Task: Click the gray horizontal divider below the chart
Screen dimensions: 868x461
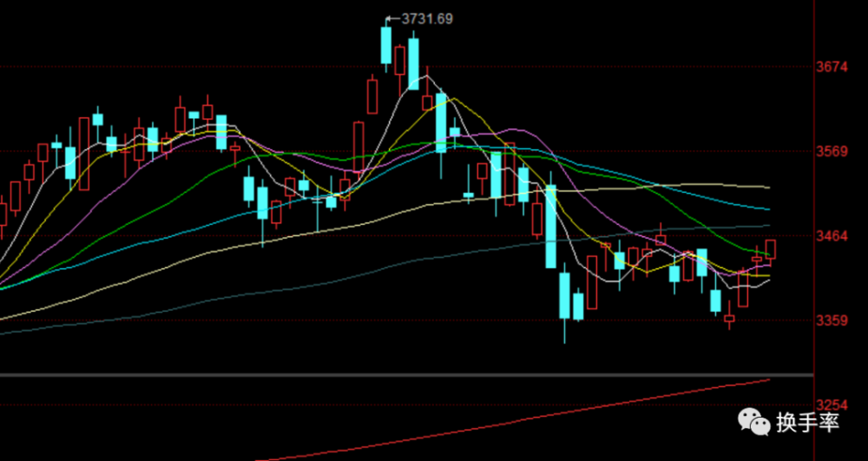Action: click(406, 375)
